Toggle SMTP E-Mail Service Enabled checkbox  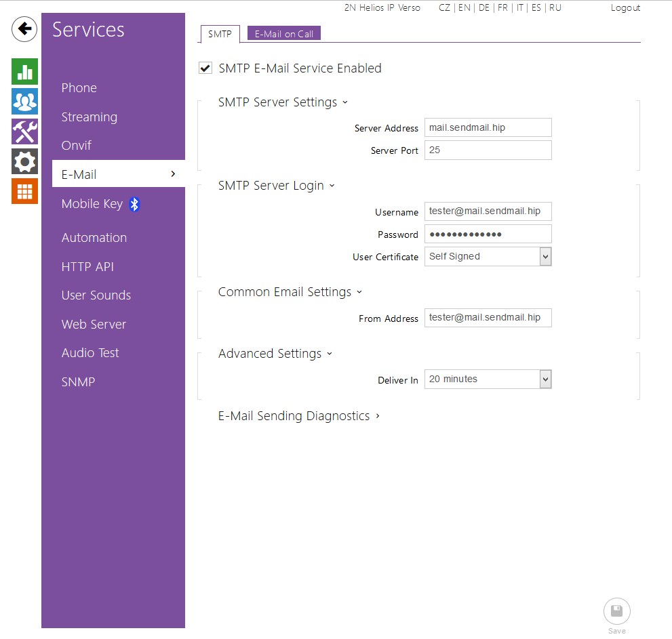(x=205, y=68)
